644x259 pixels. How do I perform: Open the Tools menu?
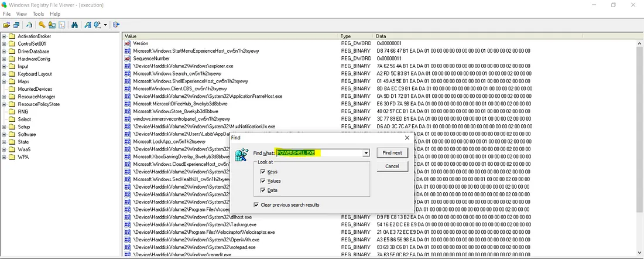coord(38,13)
